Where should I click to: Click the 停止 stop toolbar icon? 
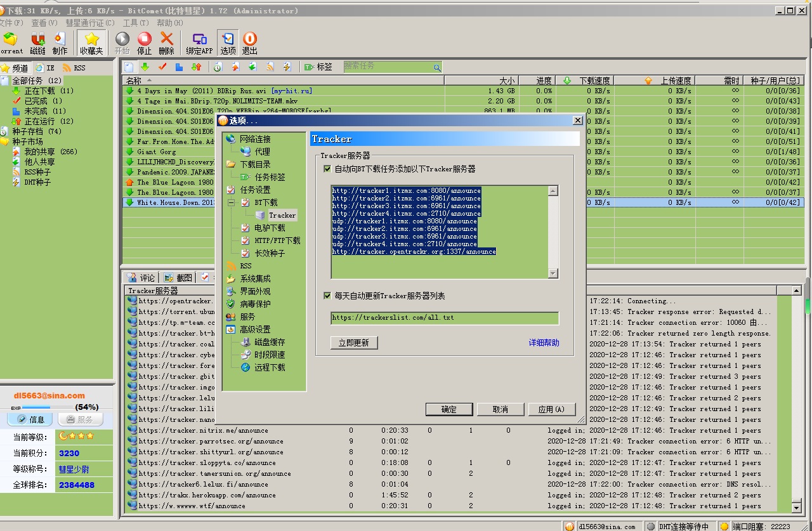pyautogui.click(x=145, y=43)
